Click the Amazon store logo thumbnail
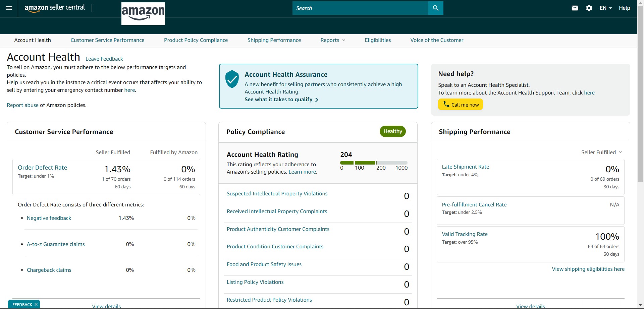644x309 pixels. click(x=143, y=14)
